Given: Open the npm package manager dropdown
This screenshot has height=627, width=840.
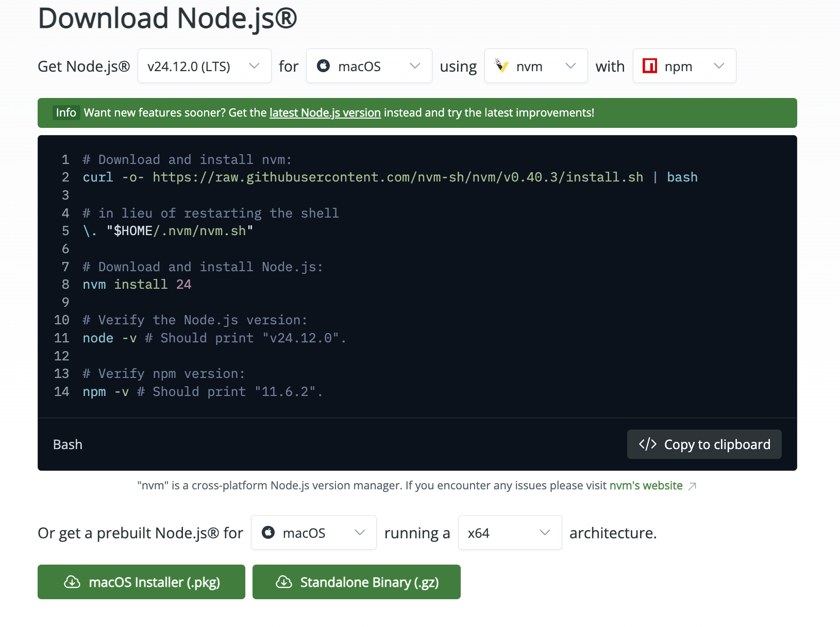Looking at the screenshot, I should [684, 66].
